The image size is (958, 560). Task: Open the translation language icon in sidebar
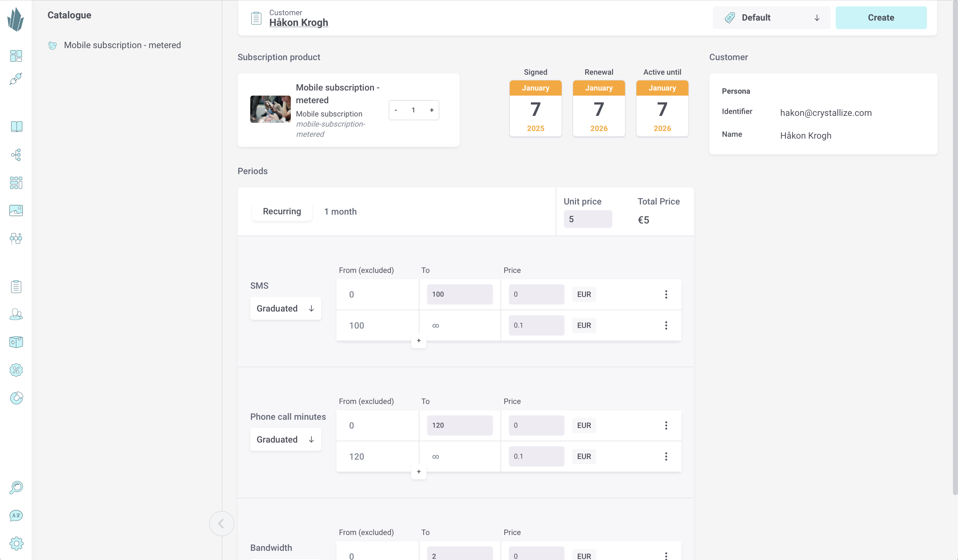pyautogui.click(x=16, y=516)
